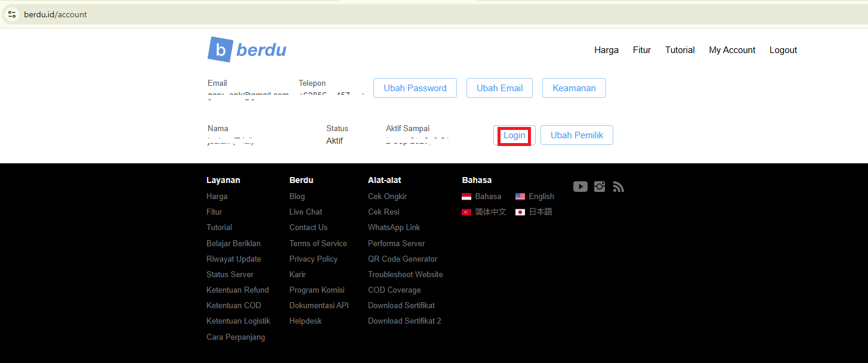This screenshot has height=363, width=868.
Task: Open Cek Ongkir tool link
Action: [387, 196]
